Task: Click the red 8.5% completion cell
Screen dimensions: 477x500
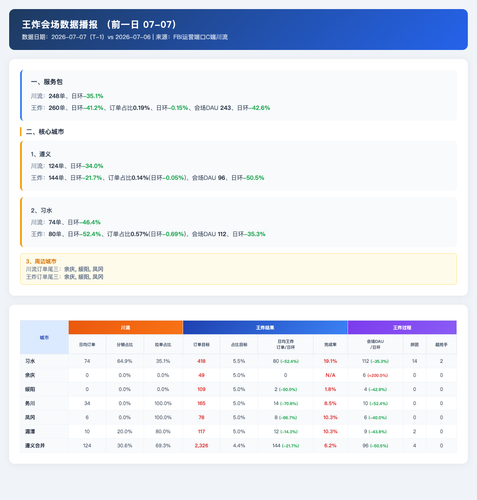Action: [330, 403]
